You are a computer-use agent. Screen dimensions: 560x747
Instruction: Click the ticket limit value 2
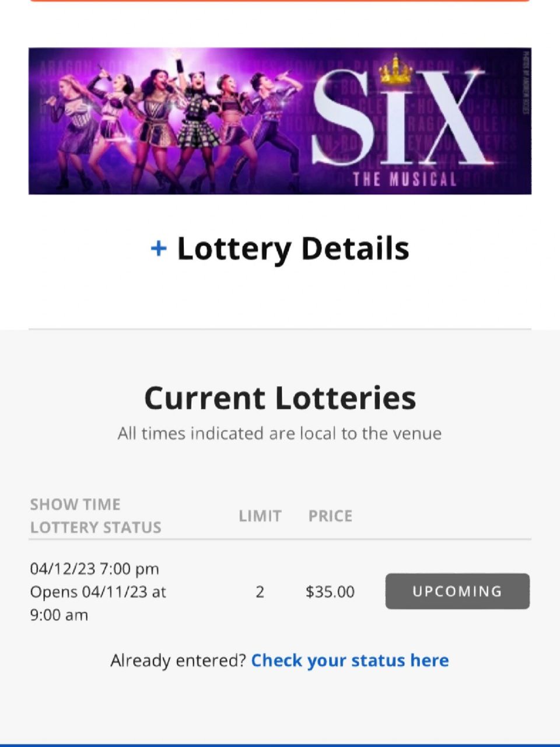tap(260, 592)
